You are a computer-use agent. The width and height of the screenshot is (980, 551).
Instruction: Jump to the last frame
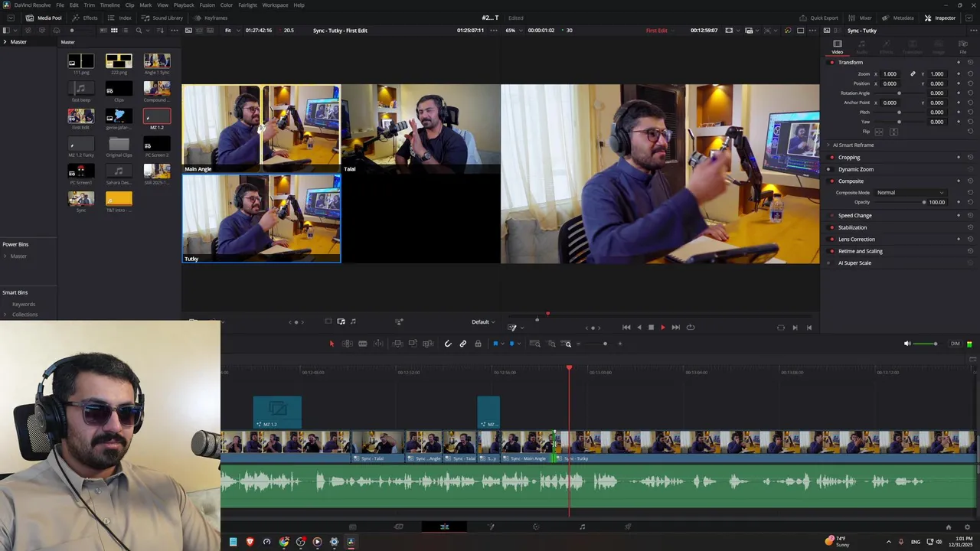(675, 328)
